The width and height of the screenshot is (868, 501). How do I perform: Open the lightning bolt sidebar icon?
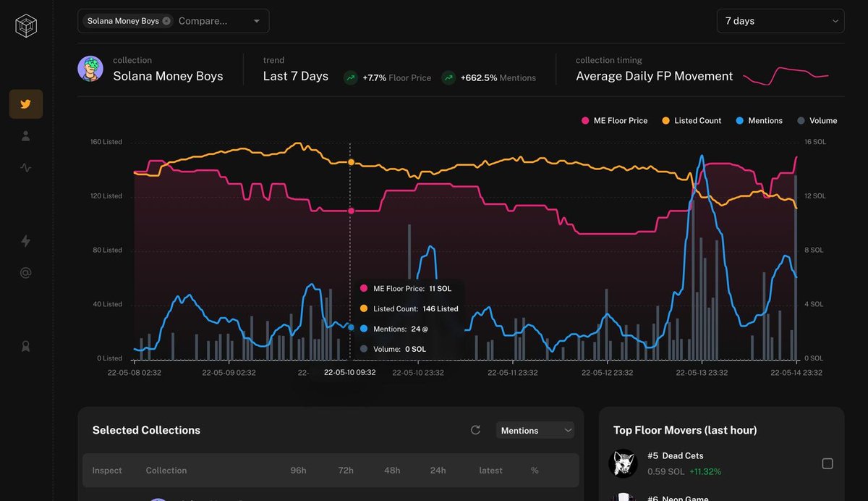coord(26,241)
